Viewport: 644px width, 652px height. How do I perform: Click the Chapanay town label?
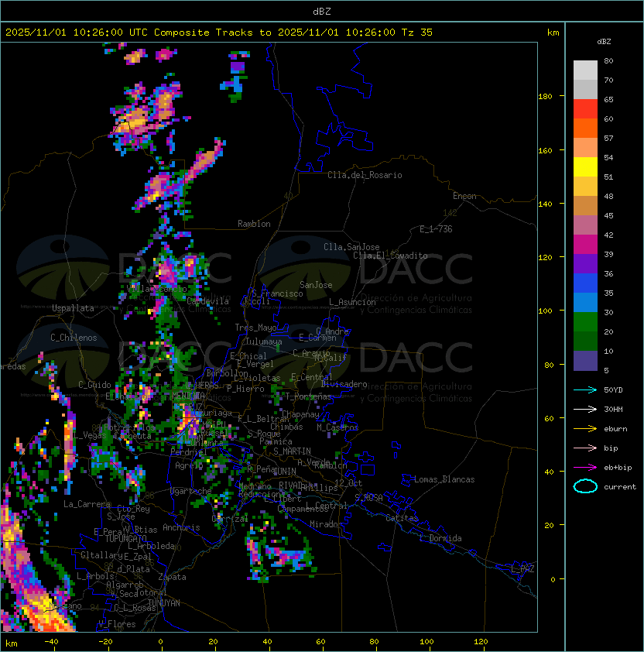click(300, 414)
